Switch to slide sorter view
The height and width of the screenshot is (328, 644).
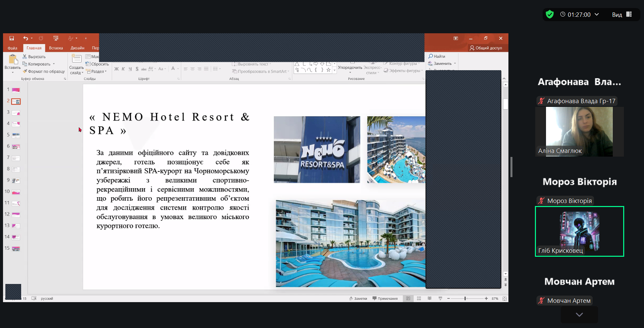[419, 298]
